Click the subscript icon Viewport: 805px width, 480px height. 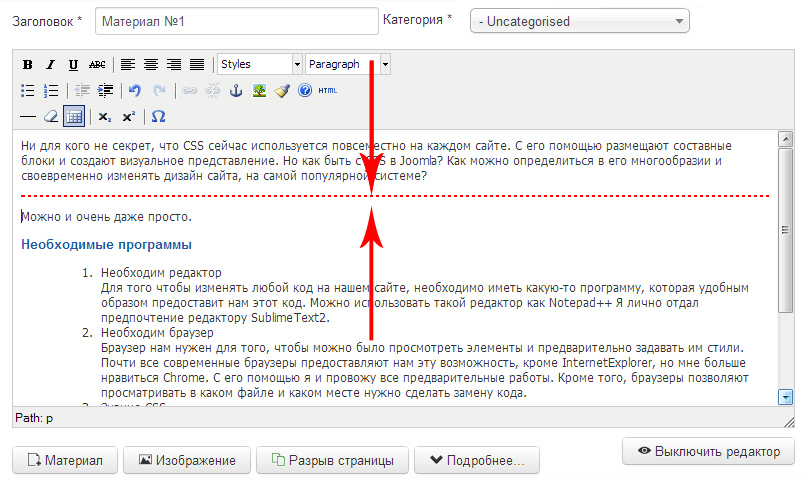coord(105,116)
